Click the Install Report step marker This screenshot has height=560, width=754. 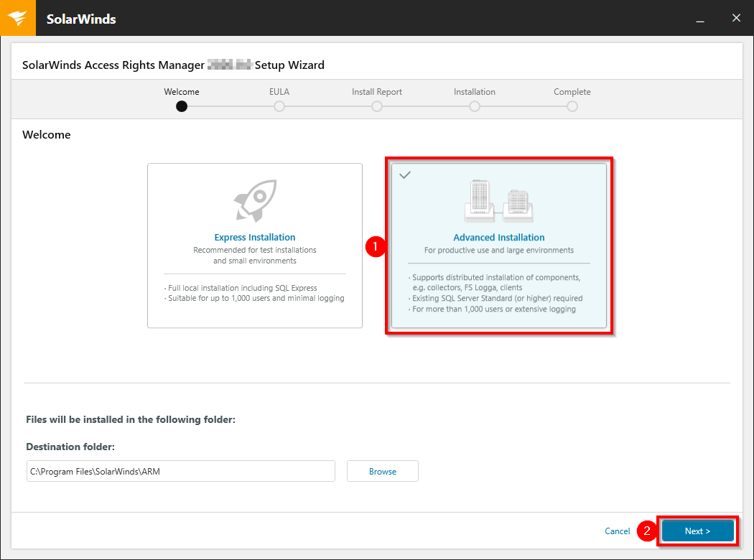coord(377,106)
